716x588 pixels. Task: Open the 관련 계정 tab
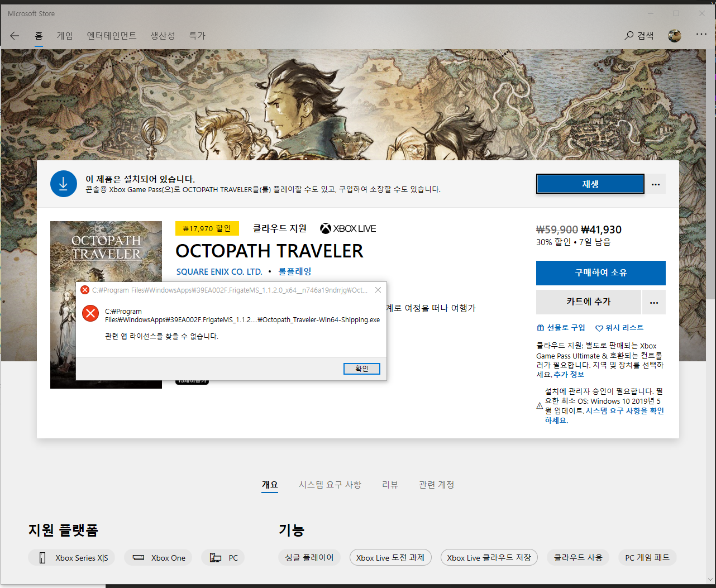coord(436,485)
